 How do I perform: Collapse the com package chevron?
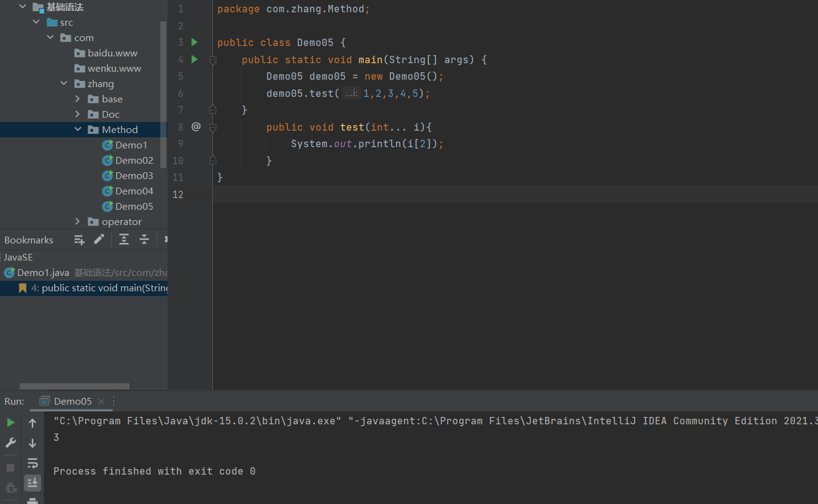point(50,37)
